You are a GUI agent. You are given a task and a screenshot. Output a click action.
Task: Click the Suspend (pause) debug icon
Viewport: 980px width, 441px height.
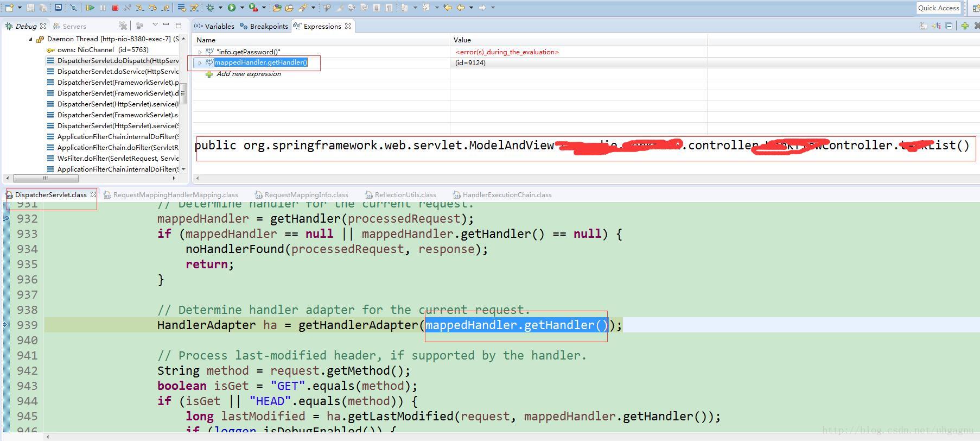[103, 8]
